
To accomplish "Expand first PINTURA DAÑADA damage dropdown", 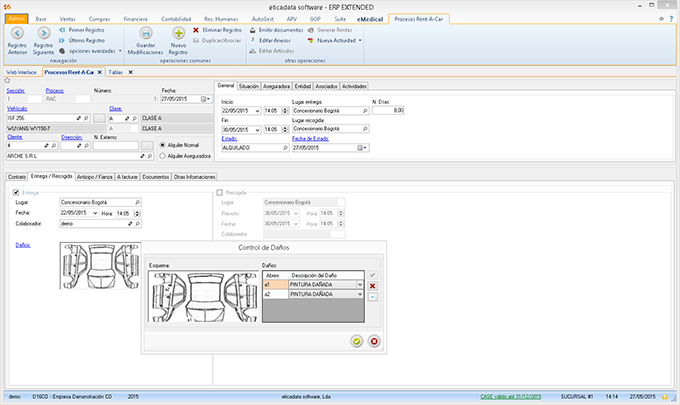I will click(x=359, y=285).
